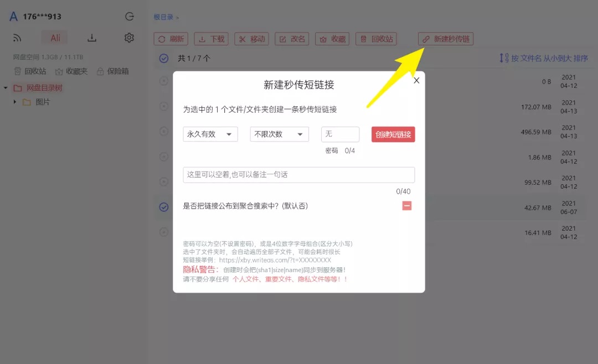The width and height of the screenshot is (598, 364).
Task: Click the remark note text field
Action: (x=299, y=175)
